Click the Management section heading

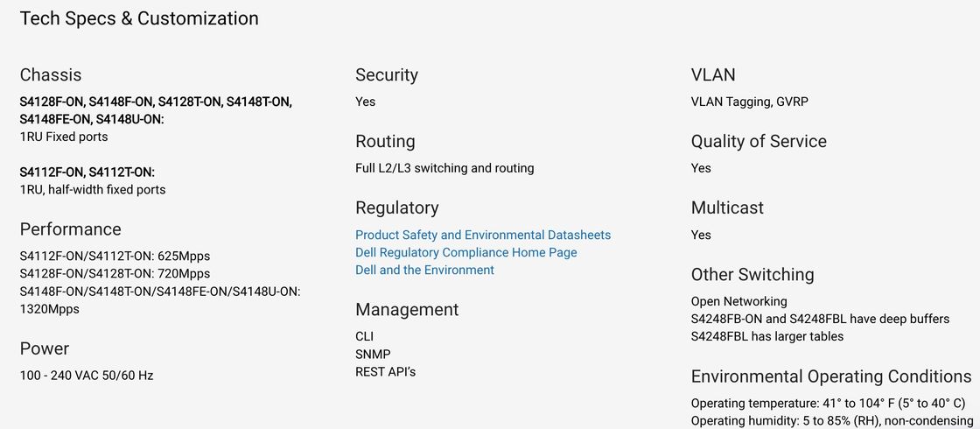(407, 310)
